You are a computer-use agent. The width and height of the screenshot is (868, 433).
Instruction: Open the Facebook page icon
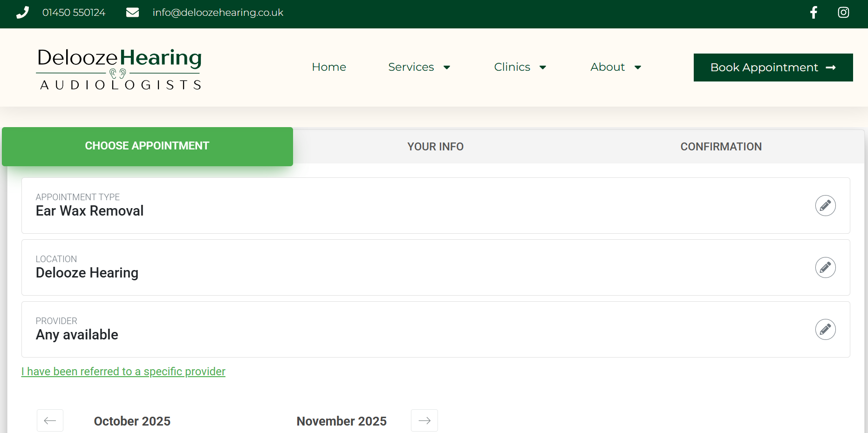[x=813, y=13]
